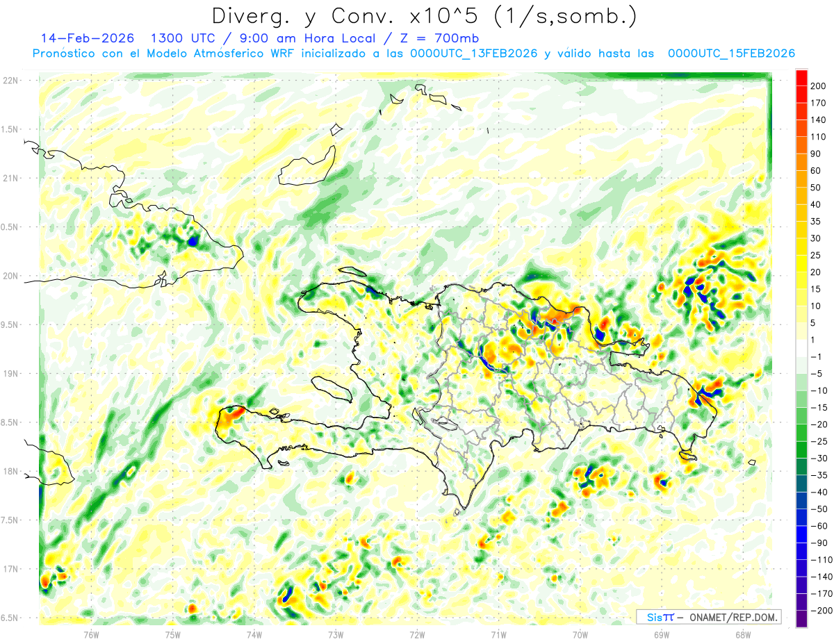The image size is (834, 644).
Task: Click the initialization stamp '0000UTC_13FEB2026'
Action: 473,53
